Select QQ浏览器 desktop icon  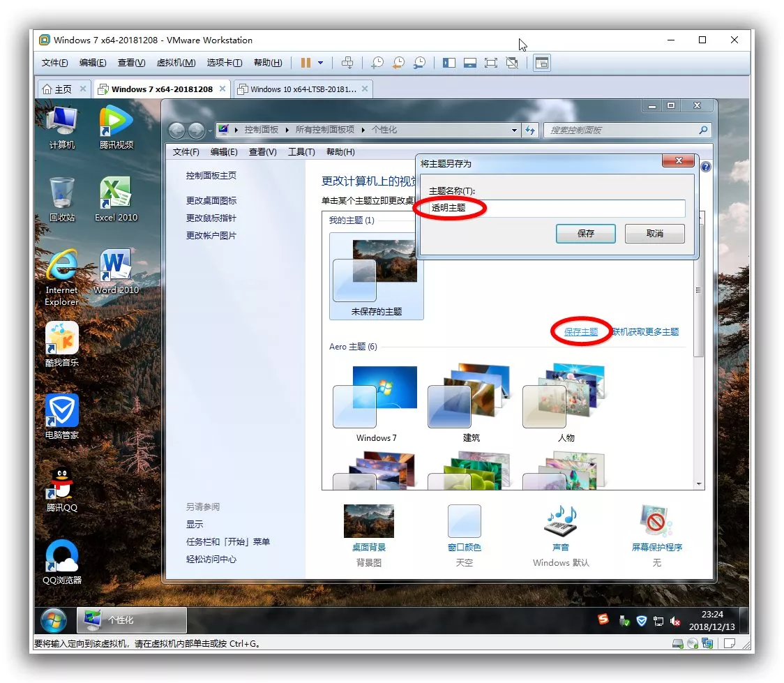click(62, 562)
